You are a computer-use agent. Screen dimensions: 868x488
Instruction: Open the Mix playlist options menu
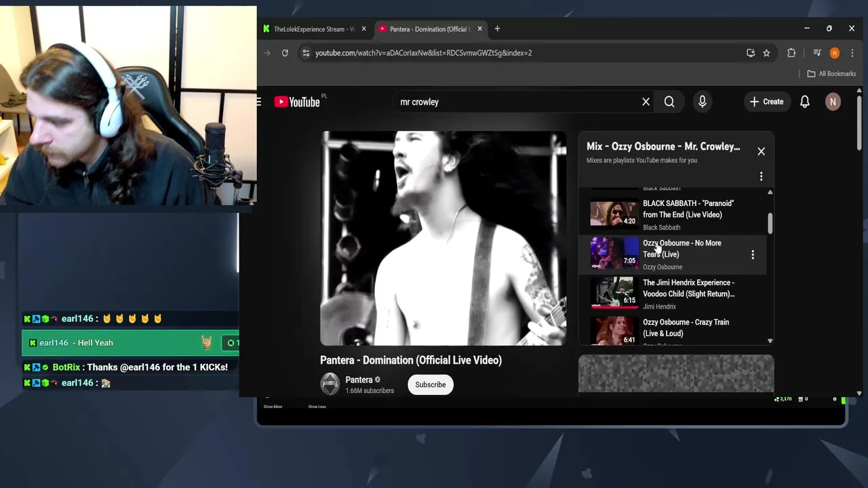pyautogui.click(x=761, y=177)
